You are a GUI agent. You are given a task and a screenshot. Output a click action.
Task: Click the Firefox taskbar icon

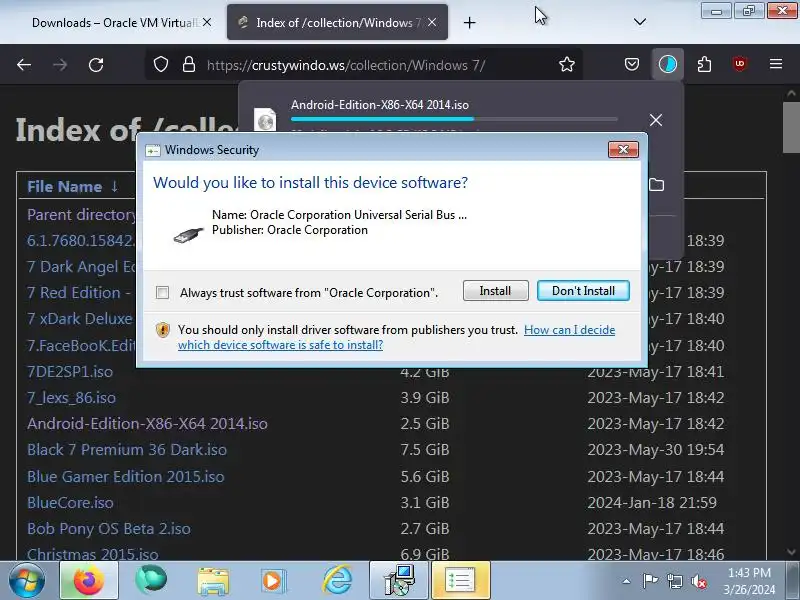(x=89, y=580)
